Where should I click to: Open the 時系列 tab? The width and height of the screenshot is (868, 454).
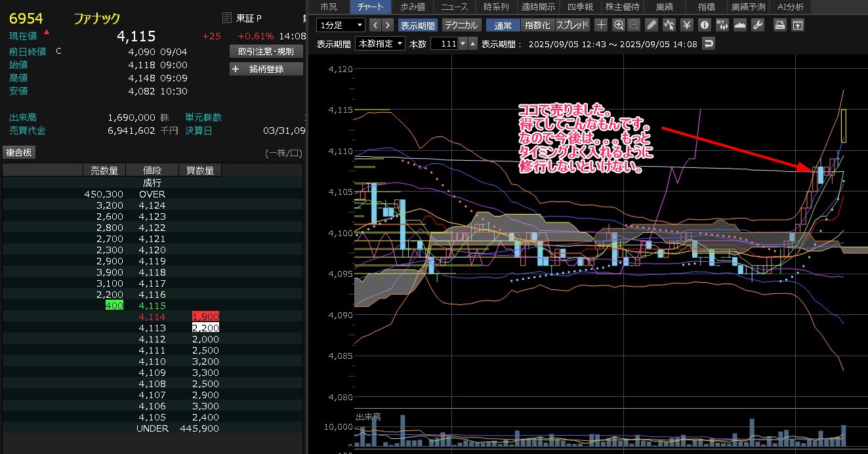coord(496,7)
